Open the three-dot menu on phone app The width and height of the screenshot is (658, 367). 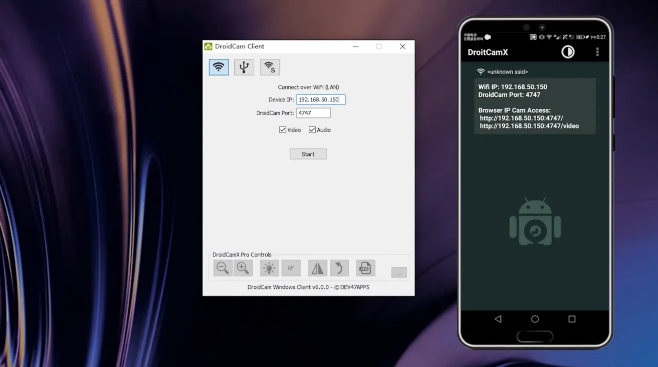pyautogui.click(x=597, y=52)
